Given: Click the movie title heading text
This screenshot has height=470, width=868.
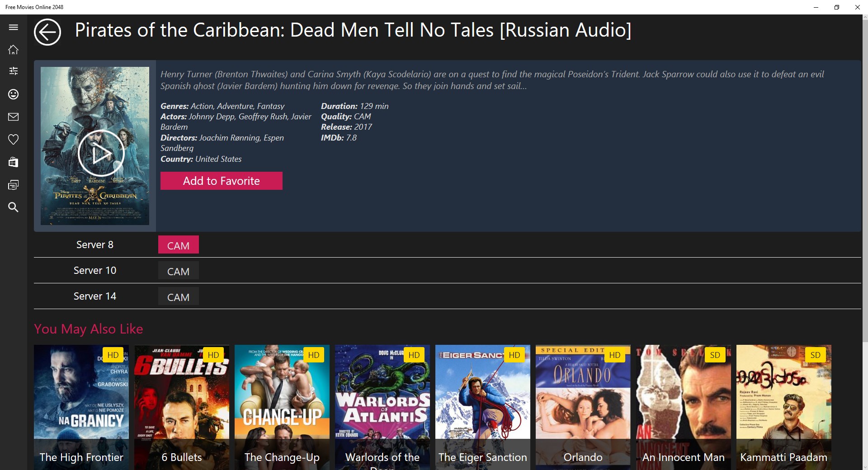Looking at the screenshot, I should (x=353, y=30).
